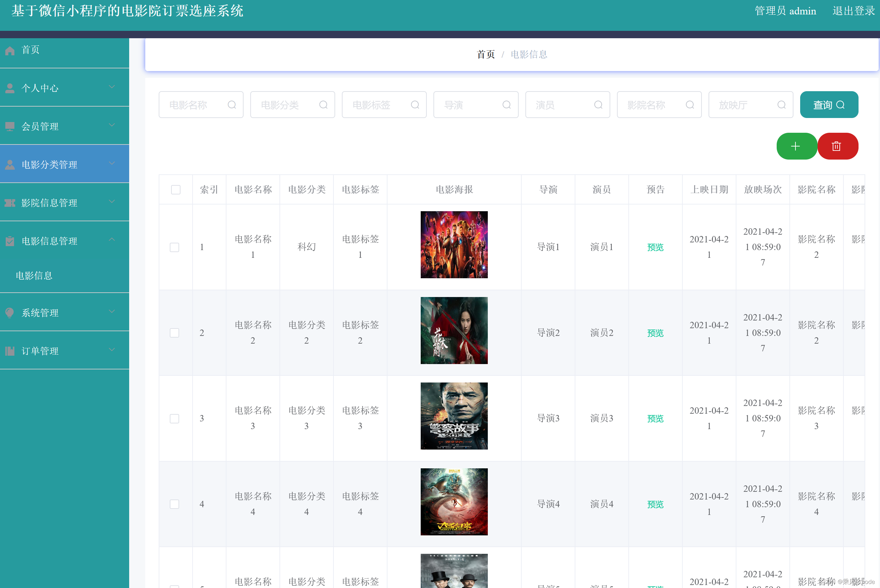Viewport: 880px width, 588px height.
Task: Toggle the select-all header checkbox
Action: [175, 190]
